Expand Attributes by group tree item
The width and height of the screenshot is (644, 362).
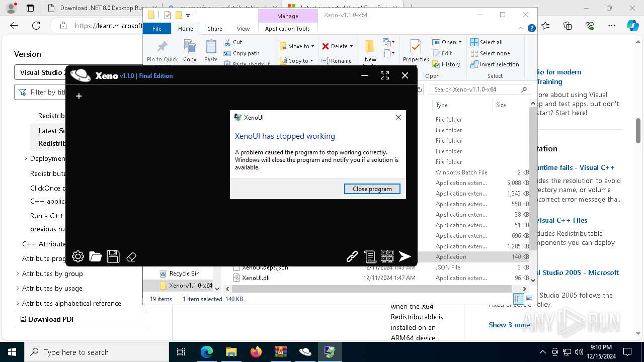[x=18, y=274]
